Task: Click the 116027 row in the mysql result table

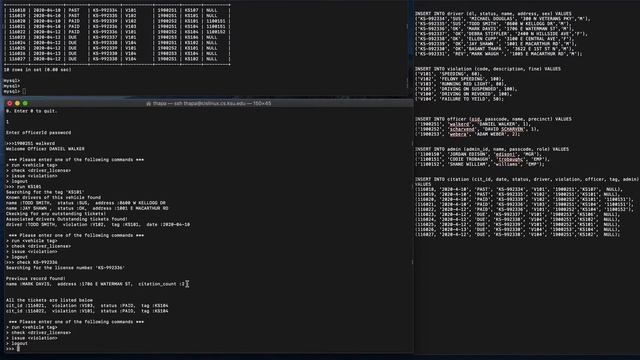Action: [117, 59]
